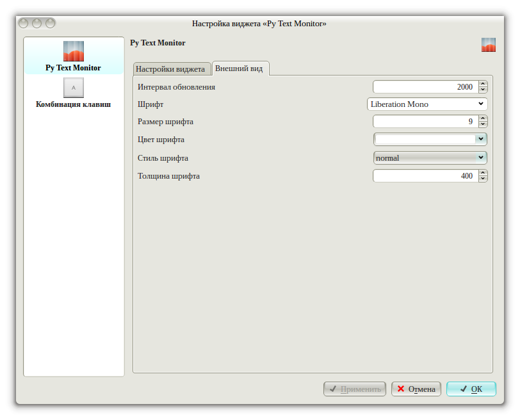
Task: Decrease Размер шрифта using down arrow
Action: [x=483, y=124]
